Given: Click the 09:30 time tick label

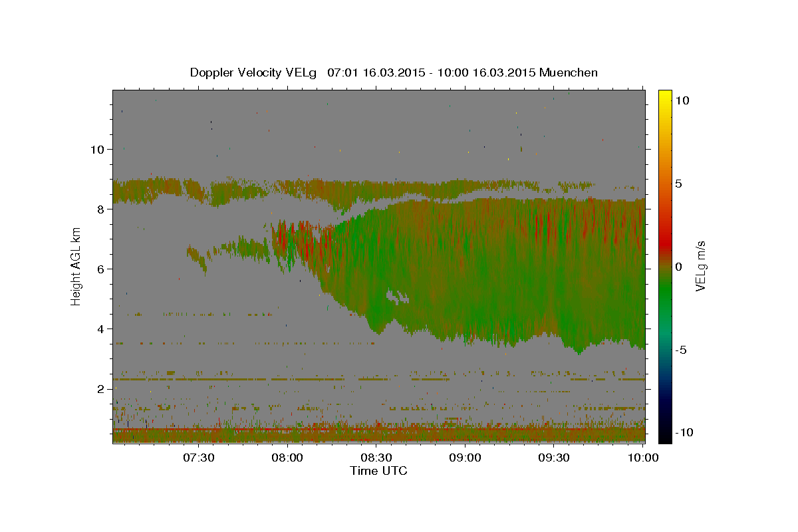Looking at the screenshot, I should click(x=553, y=458).
